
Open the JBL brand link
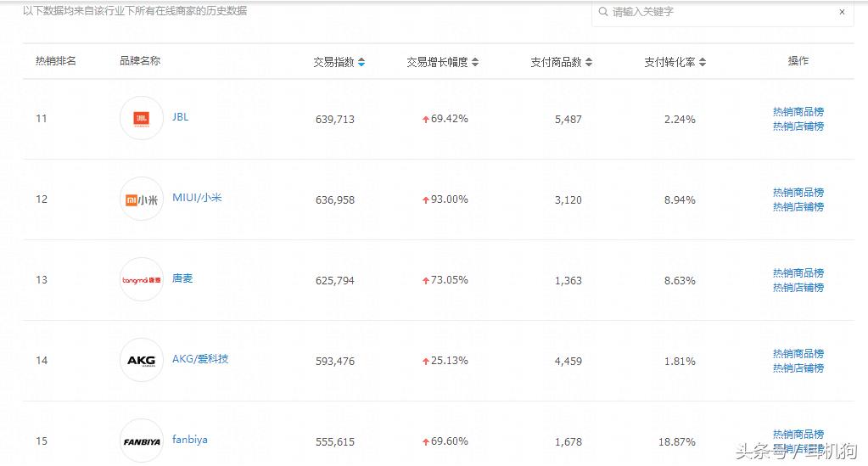coord(181,117)
